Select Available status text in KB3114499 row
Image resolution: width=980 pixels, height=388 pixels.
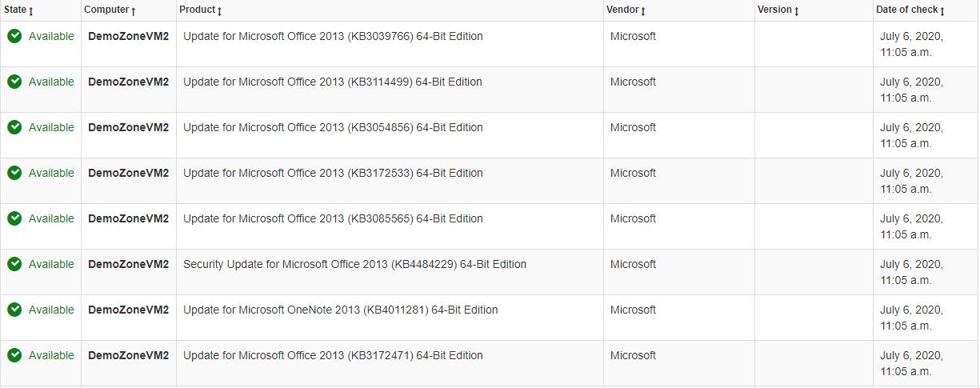[x=51, y=82]
